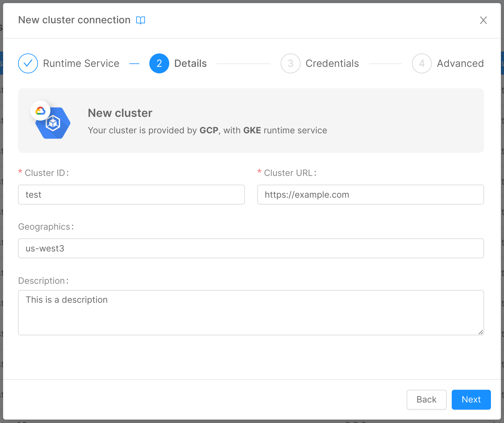This screenshot has width=504, height=423.
Task: Click the Description textarea resize handle
Action: tap(481, 332)
